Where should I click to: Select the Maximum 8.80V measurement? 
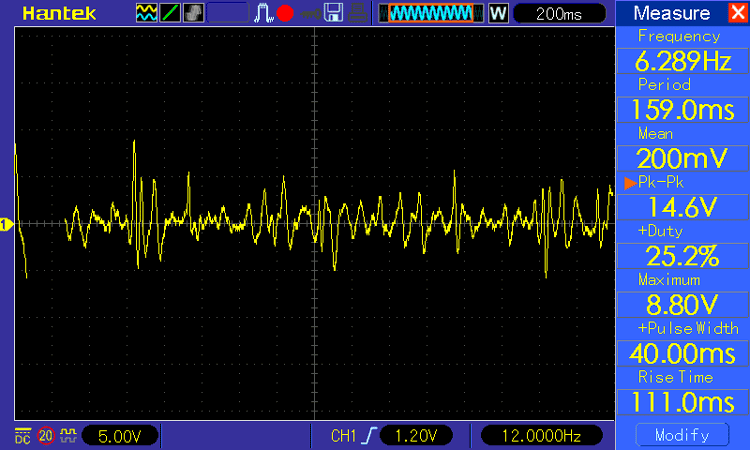[x=683, y=305]
